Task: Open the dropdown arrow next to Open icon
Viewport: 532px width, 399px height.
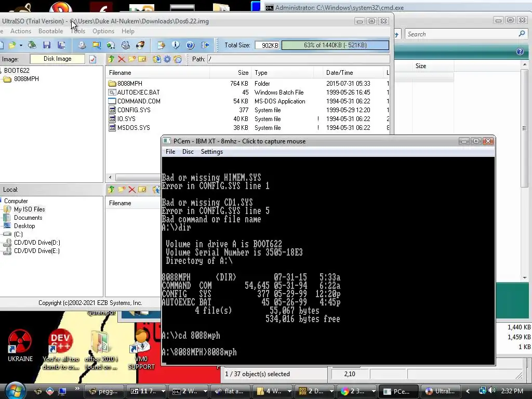Action: coord(21,46)
